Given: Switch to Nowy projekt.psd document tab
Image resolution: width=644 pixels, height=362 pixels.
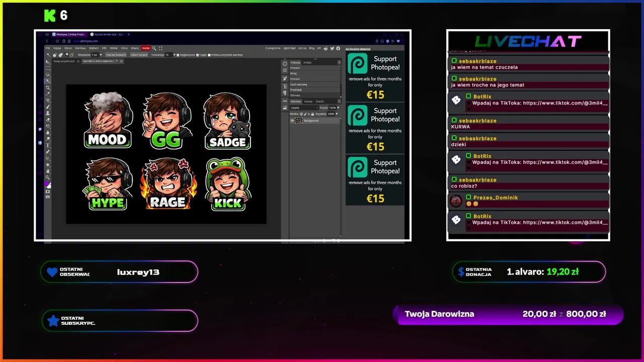Looking at the screenshot, I should (x=64, y=61).
